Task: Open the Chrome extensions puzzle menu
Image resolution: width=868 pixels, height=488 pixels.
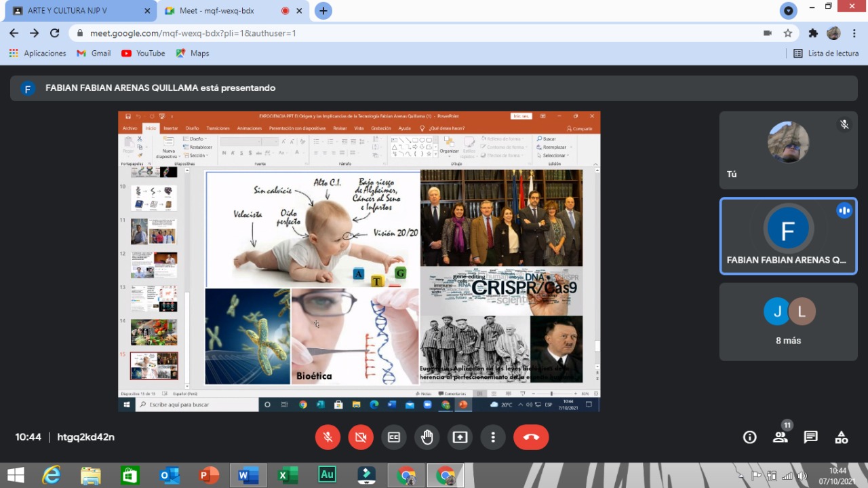Action: [x=813, y=33]
